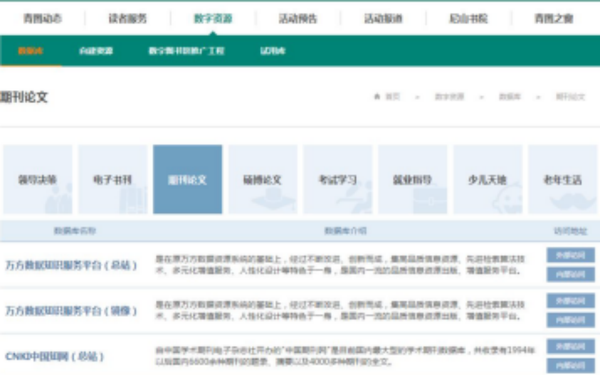Click 外部访问 for the 万方 总站 row

coord(571,255)
